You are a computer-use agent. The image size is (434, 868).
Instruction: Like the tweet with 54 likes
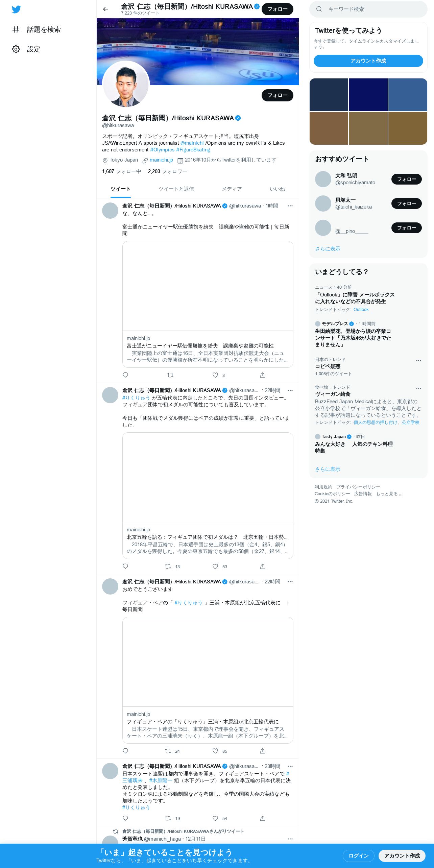tap(215, 818)
